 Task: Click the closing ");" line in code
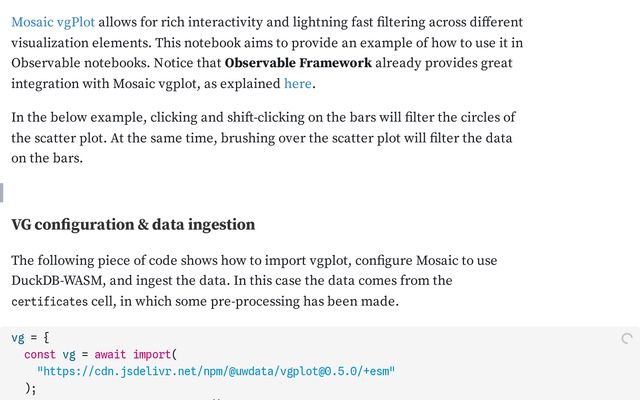pyautogui.click(x=29, y=388)
